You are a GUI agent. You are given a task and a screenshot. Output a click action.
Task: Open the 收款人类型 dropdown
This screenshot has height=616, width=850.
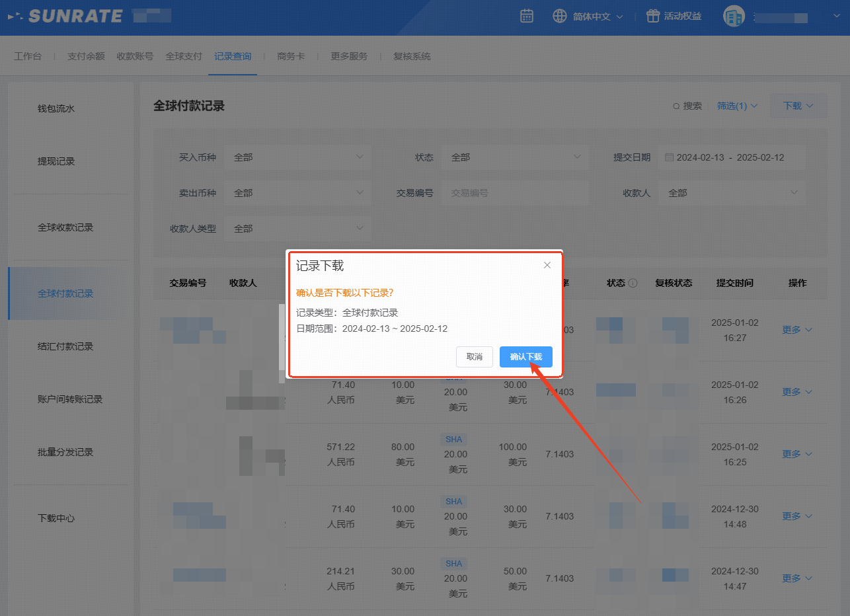(297, 229)
